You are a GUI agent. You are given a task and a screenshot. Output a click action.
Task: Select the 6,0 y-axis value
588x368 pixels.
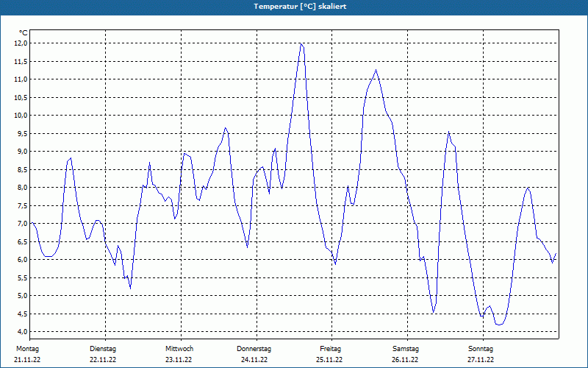coord(23,260)
